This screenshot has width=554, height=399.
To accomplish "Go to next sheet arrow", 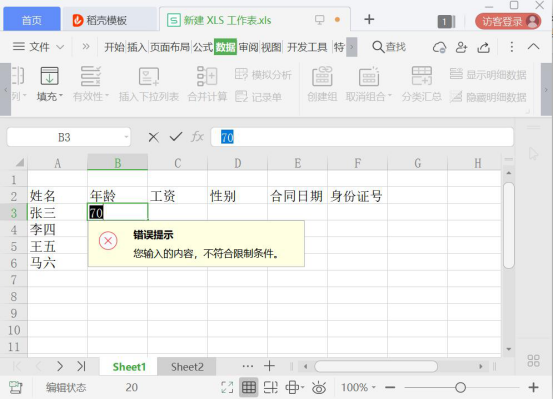I will coord(60,366).
